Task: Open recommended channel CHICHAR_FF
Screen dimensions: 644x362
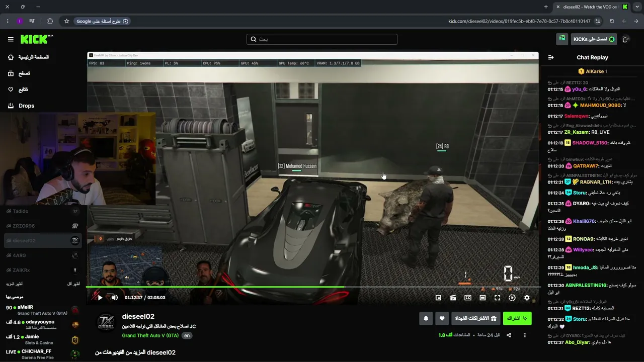Action: [43, 354]
